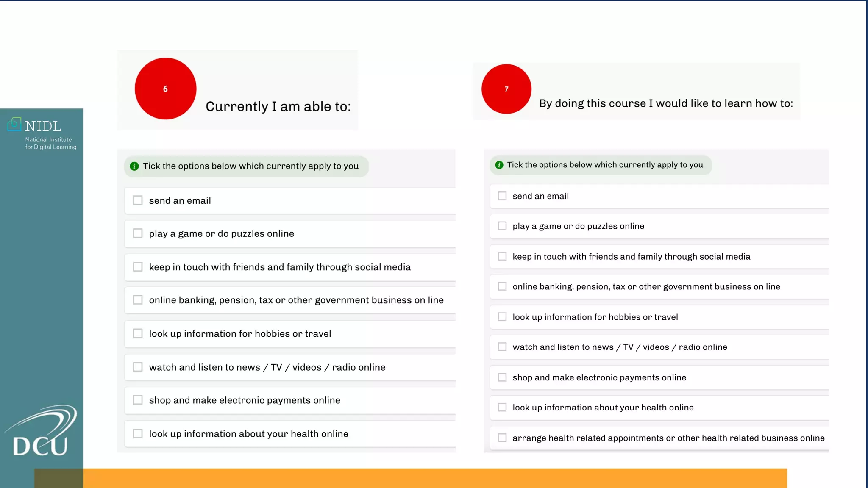
Task: Tick 'send an email' under would like to learn
Action: (502, 196)
